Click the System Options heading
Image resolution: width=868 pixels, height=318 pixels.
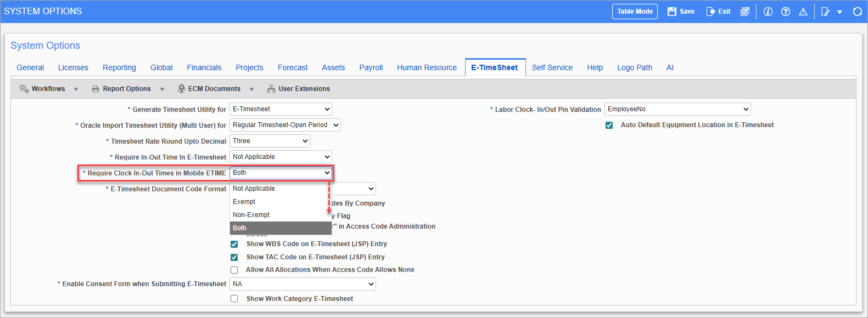(x=46, y=46)
